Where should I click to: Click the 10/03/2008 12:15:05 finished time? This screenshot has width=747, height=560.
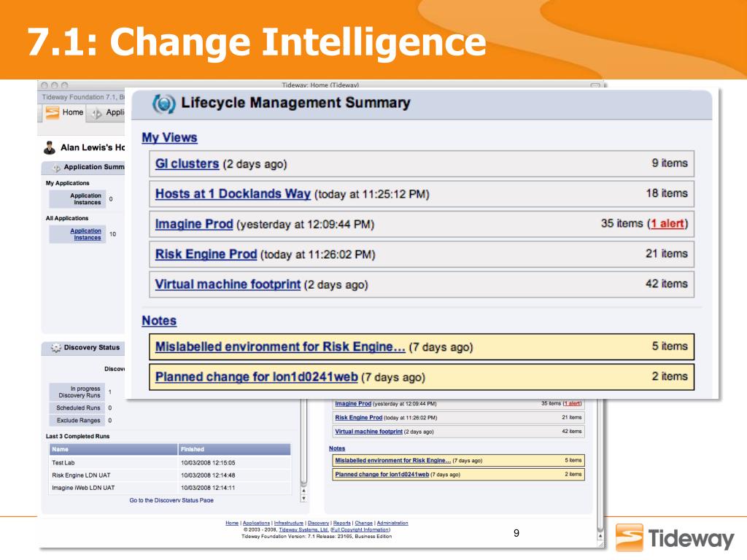[x=208, y=463]
